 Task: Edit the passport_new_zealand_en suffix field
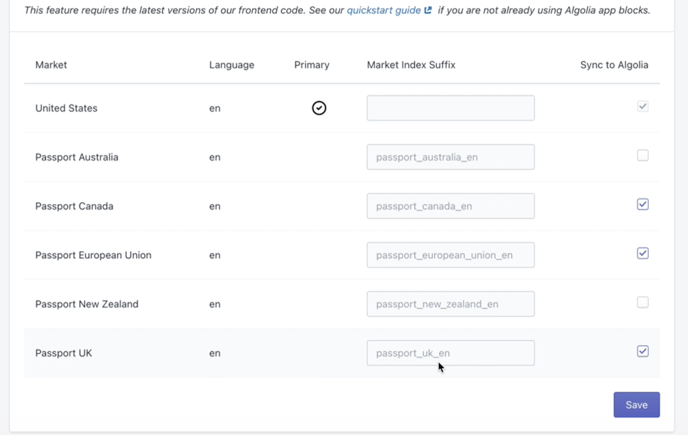(x=450, y=304)
